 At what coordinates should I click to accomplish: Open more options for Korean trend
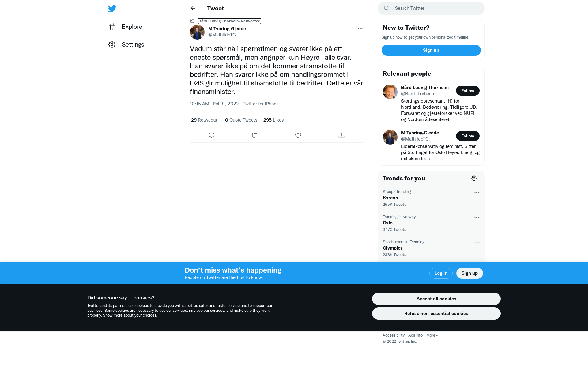click(x=477, y=193)
